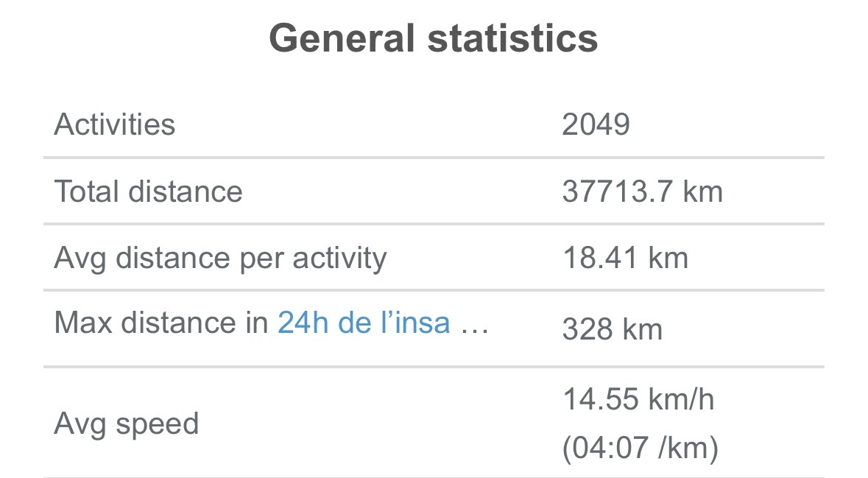Click the 37713.7 km total distance value

(x=642, y=191)
